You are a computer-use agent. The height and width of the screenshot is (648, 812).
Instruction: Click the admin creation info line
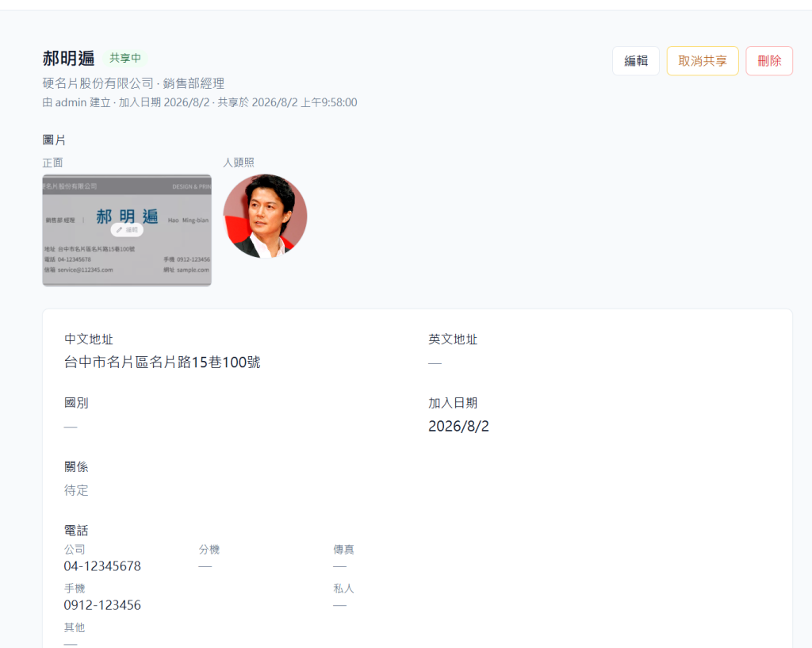pyautogui.click(x=200, y=102)
